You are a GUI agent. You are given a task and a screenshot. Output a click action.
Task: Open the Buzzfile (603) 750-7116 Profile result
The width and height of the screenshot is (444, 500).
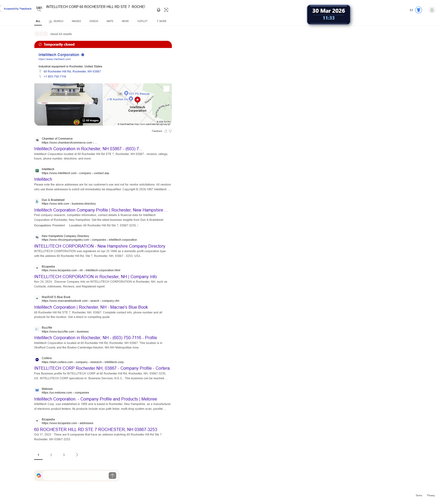click(95, 338)
